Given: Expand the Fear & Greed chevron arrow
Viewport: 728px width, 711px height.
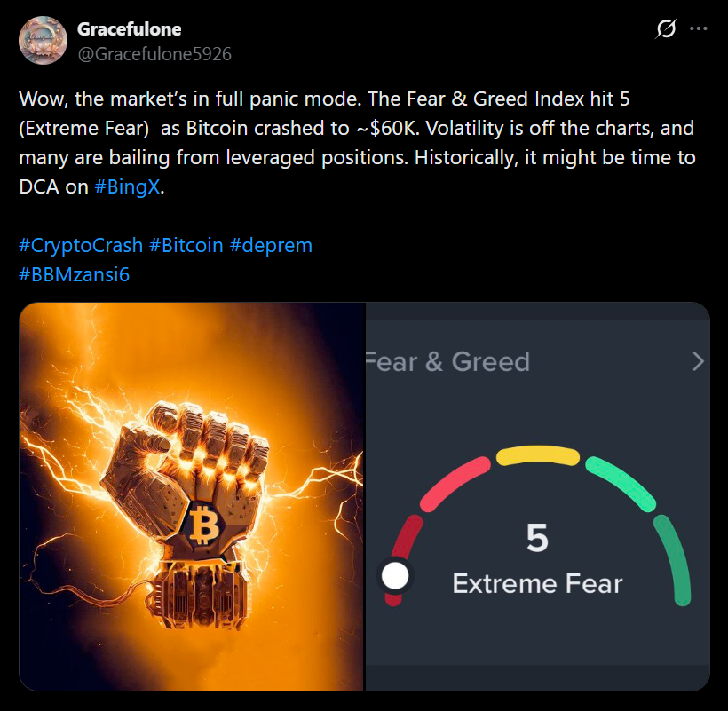Looking at the screenshot, I should pos(698,361).
